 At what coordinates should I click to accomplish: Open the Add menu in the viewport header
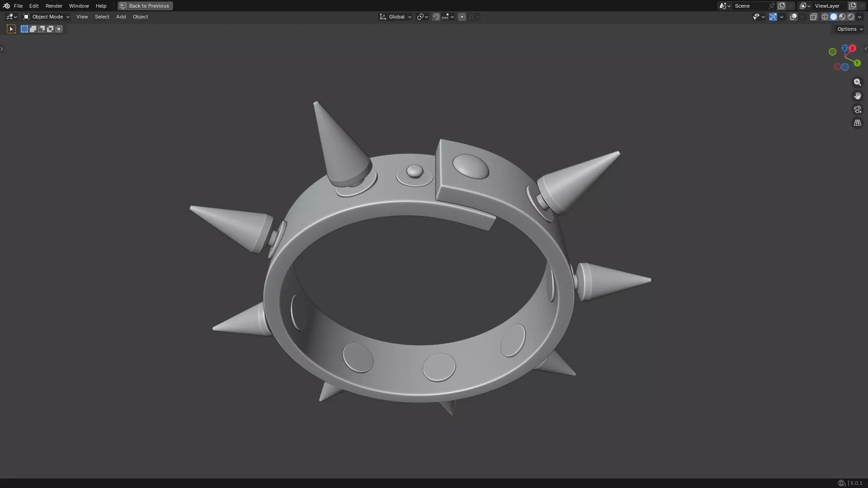pos(121,17)
